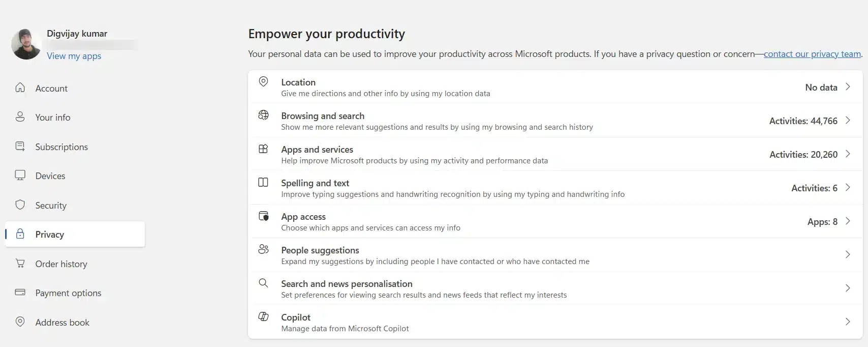Click 'Activities: 6' count
This screenshot has width=868, height=347.
click(814, 188)
